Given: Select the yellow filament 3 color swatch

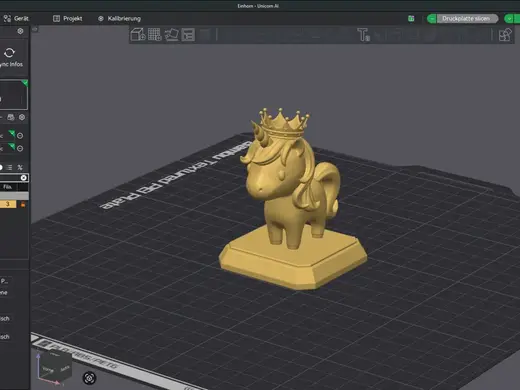Looking at the screenshot, I should 8,204.
